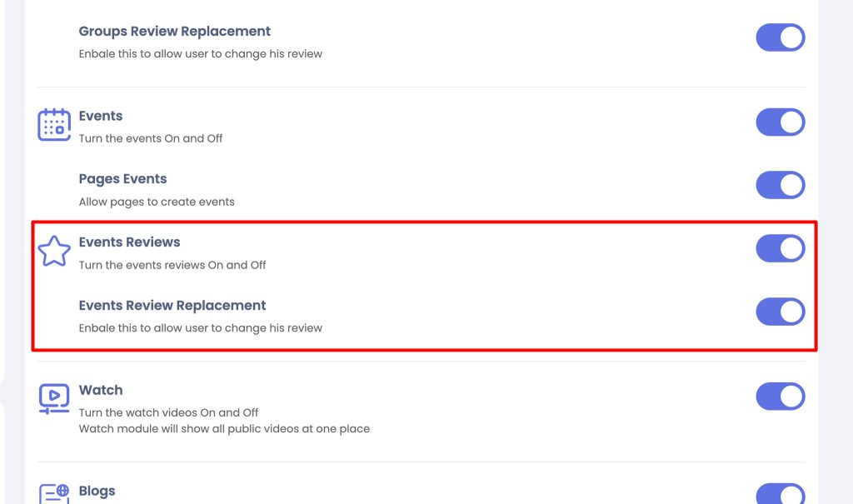Click the Watch video player icon
This screenshot has height=504, width=853.
[x=54, y=399]
